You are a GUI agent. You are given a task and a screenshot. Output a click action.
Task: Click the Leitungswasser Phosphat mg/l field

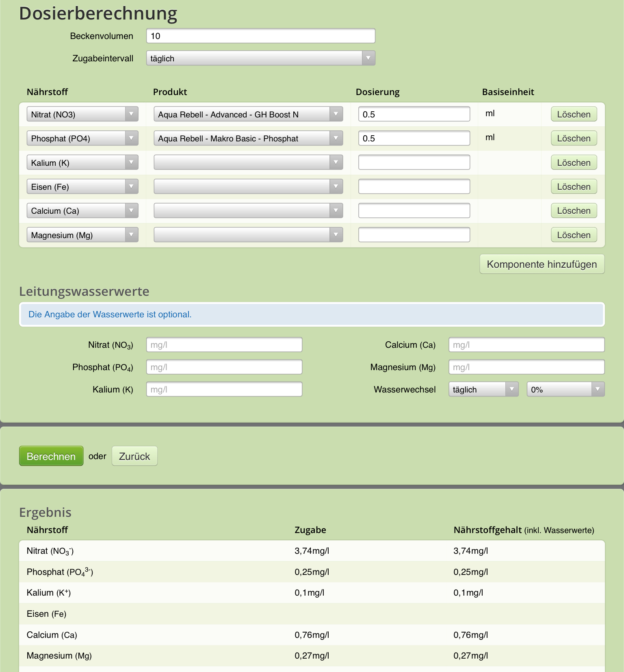pyautogui.click(x=224, y=367)
